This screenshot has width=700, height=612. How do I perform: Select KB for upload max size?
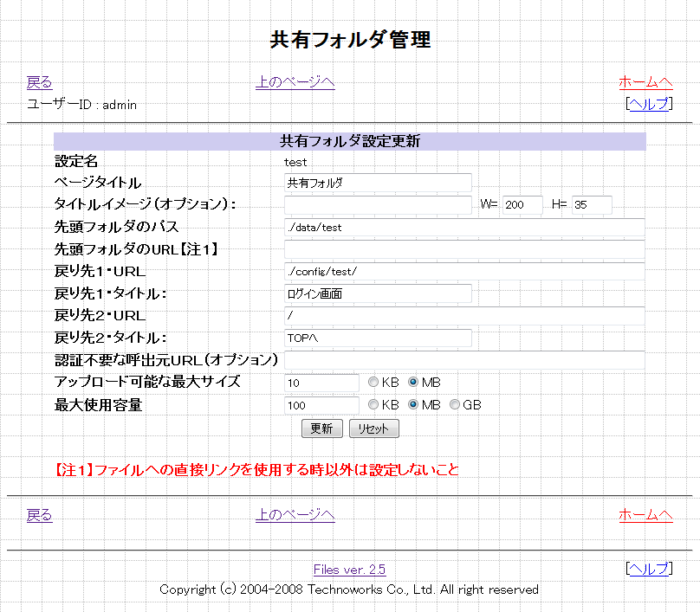373,383
